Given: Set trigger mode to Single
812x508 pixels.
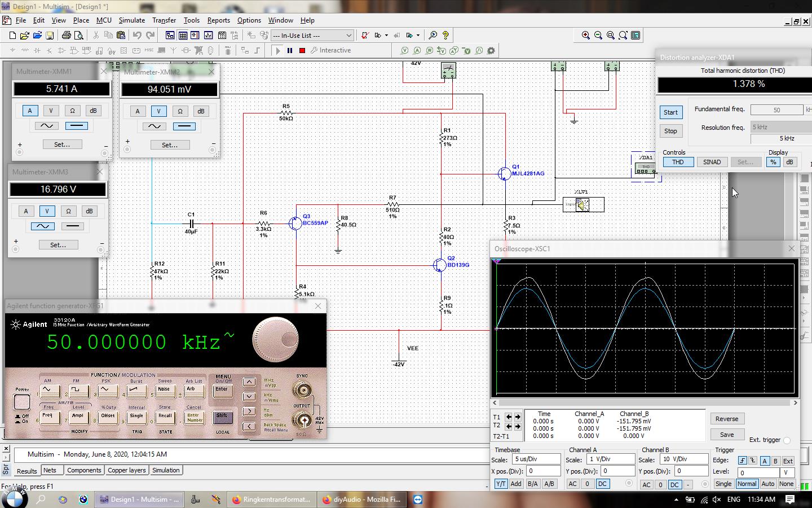Looking at the screenshot, I should (723, 484).
